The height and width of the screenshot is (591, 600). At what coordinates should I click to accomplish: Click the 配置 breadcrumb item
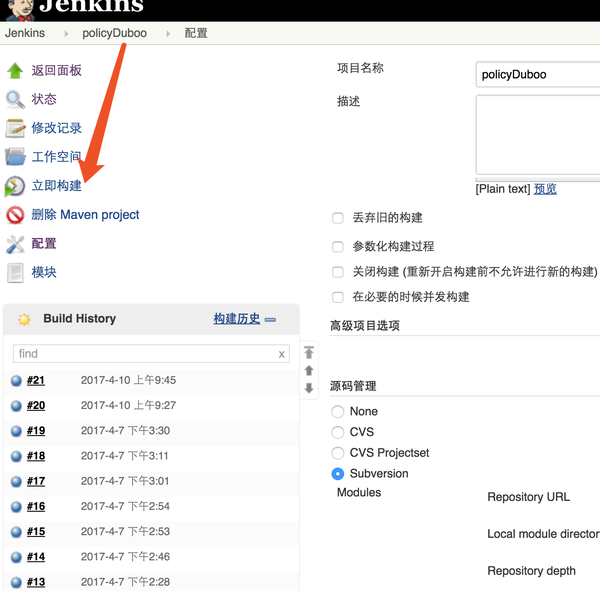tap(196, 33)
